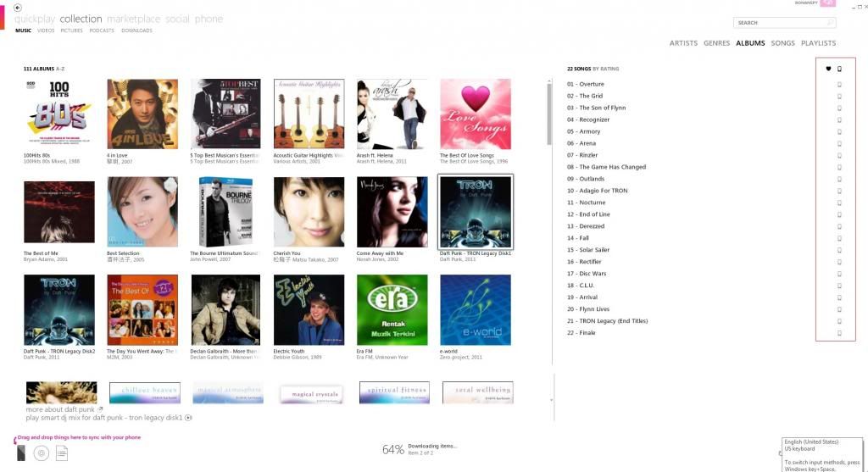Viewport: 868px width, 472px height.
Task: Click phone sync icon for 10 - Adagio For TRON
Action: point(839,191)
